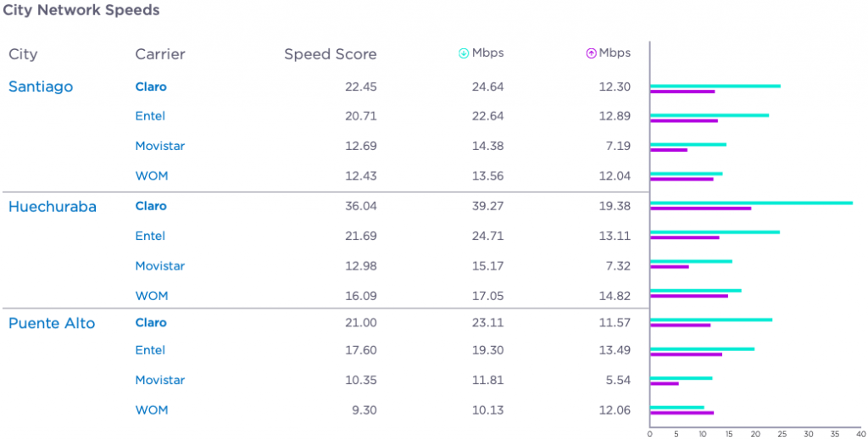
Task: Click the City Network Speeds title
Action: click(81, 11)
